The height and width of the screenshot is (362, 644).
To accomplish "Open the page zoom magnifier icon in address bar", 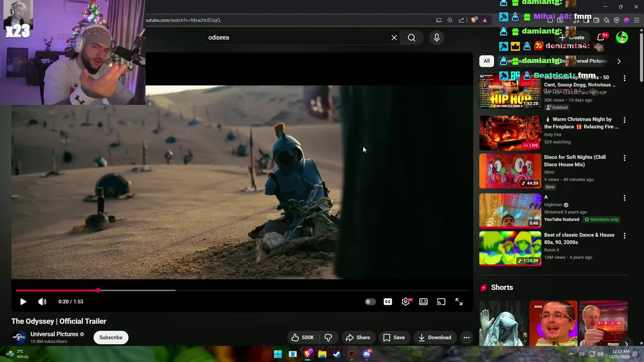I will click(450, 20).
